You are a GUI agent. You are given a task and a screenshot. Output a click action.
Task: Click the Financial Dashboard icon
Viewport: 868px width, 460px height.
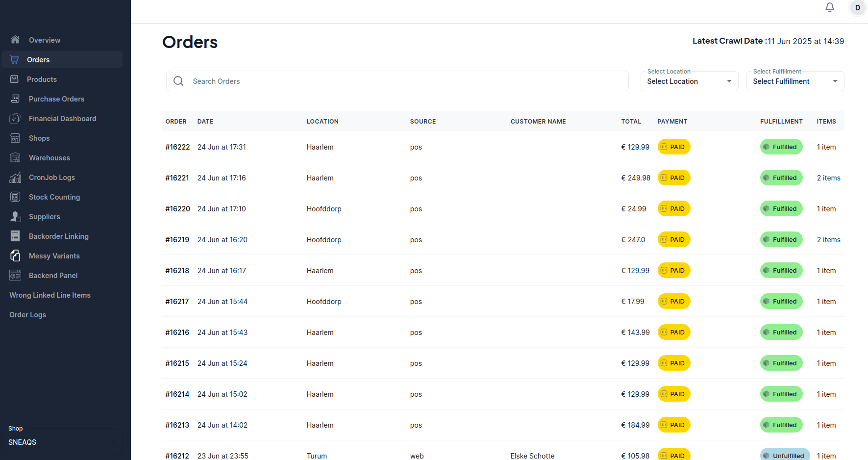[x=15, y=118]
